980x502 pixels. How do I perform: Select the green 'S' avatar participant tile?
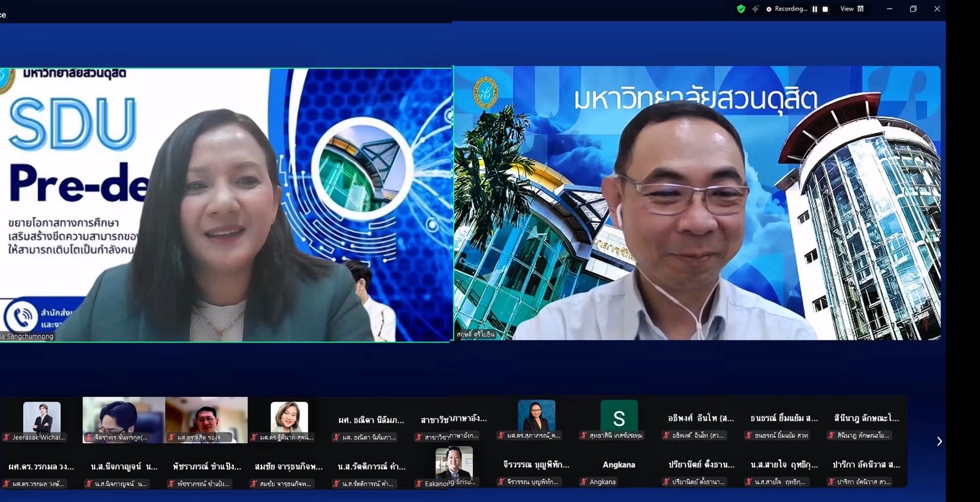619,418
